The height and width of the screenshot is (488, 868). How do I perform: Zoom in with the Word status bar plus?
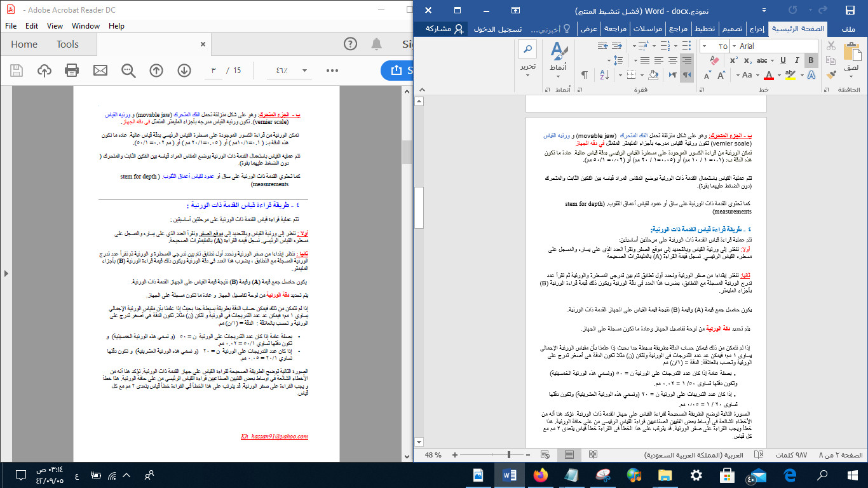click(455, 455)
